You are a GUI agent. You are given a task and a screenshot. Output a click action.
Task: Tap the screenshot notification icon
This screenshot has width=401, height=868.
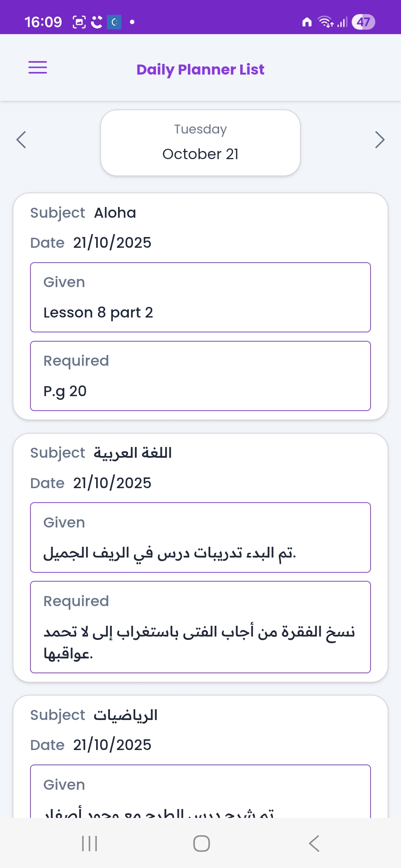pyautogui.click(x=79, y=22)
